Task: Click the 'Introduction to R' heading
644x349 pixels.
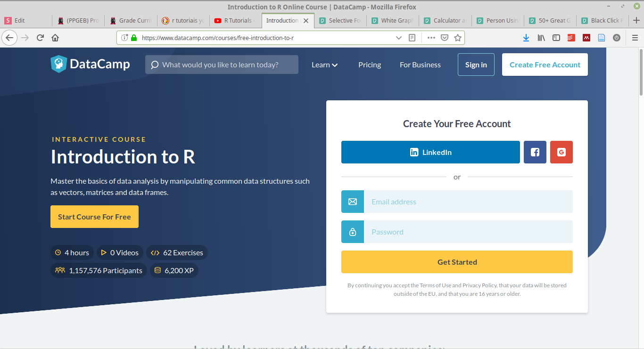Action: click(123, 157)
